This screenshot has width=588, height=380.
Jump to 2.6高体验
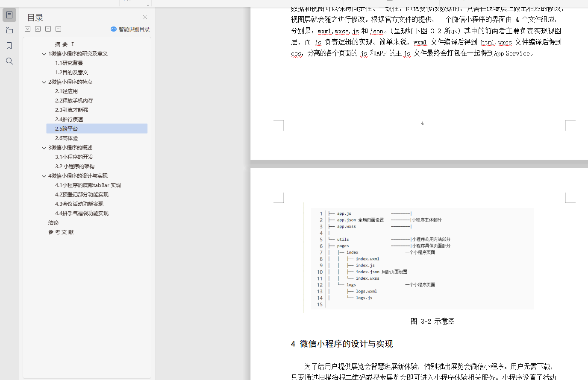pos(66,138)
